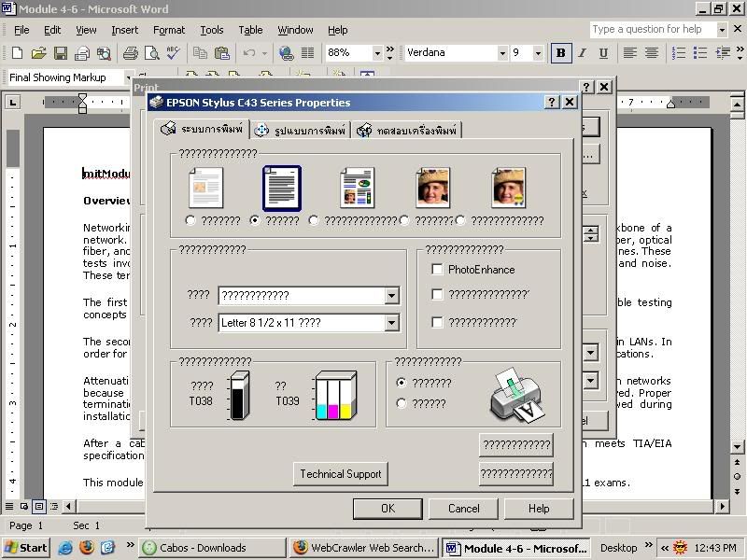Click the Copy icon in Word toolbar

[x=200, y=53]
